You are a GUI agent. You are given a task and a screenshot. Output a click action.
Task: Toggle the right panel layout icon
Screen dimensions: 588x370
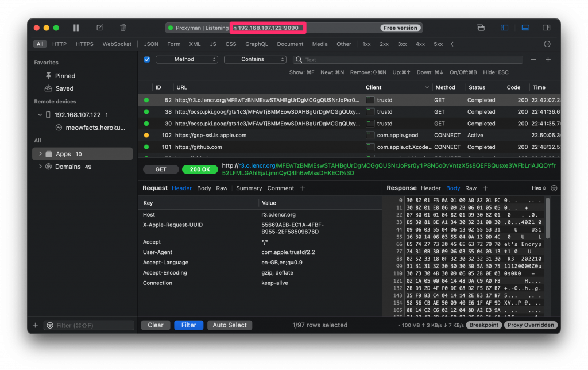pos(547,28)
